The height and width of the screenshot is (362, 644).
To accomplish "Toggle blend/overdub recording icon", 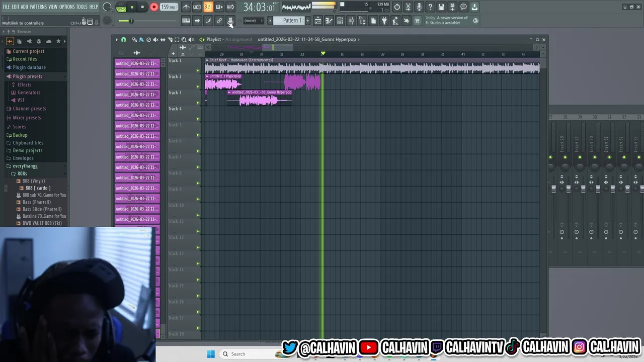I will [219, 7].
